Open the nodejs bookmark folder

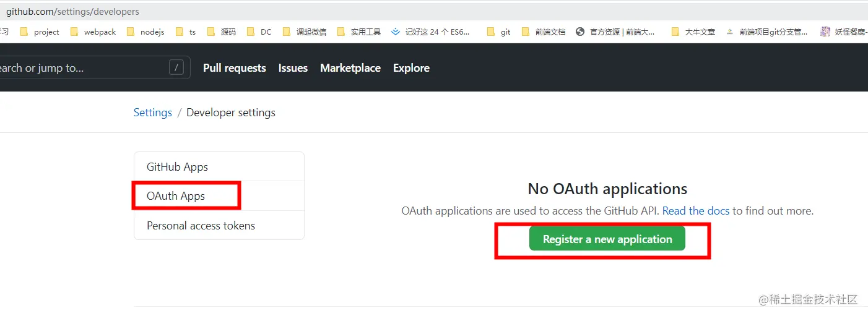(145, 32)
